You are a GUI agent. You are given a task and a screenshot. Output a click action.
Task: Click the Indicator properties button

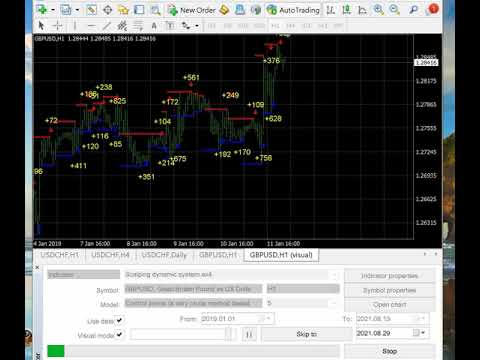pos(390,276)
